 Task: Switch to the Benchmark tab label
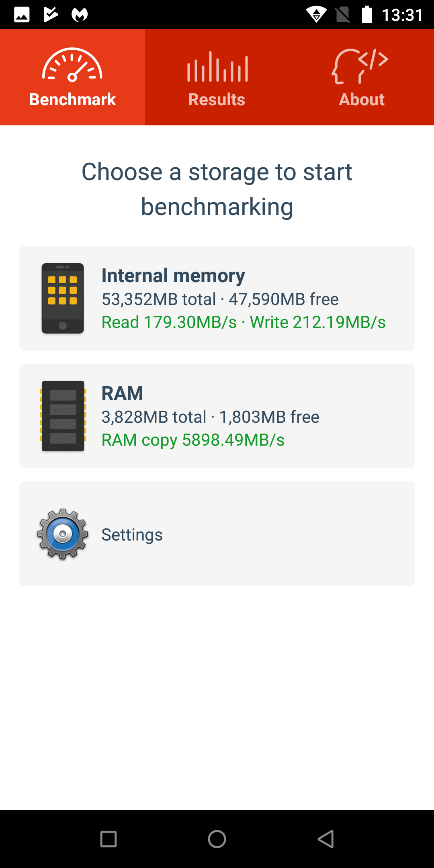tap(72, 100)
